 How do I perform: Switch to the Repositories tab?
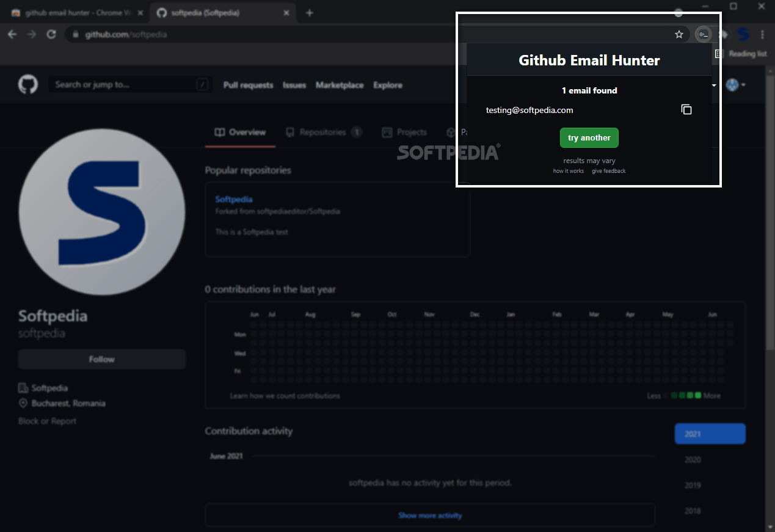[324, 132]
